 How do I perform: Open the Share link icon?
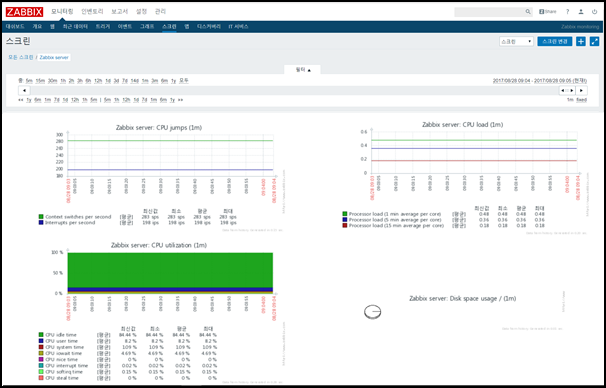tap(548, 12)
